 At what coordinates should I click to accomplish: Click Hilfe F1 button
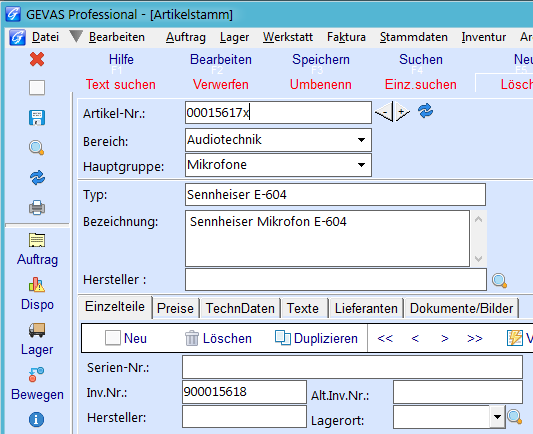(x=121, y=59)
